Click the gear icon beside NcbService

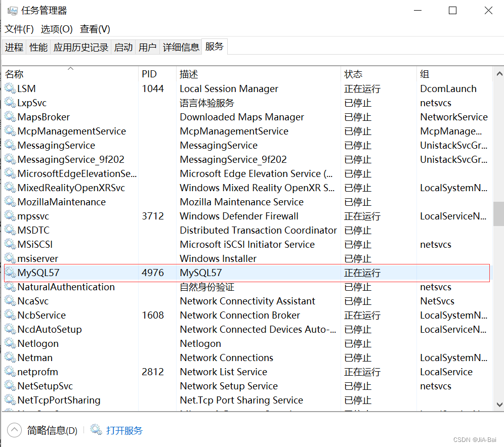(10, 315)
